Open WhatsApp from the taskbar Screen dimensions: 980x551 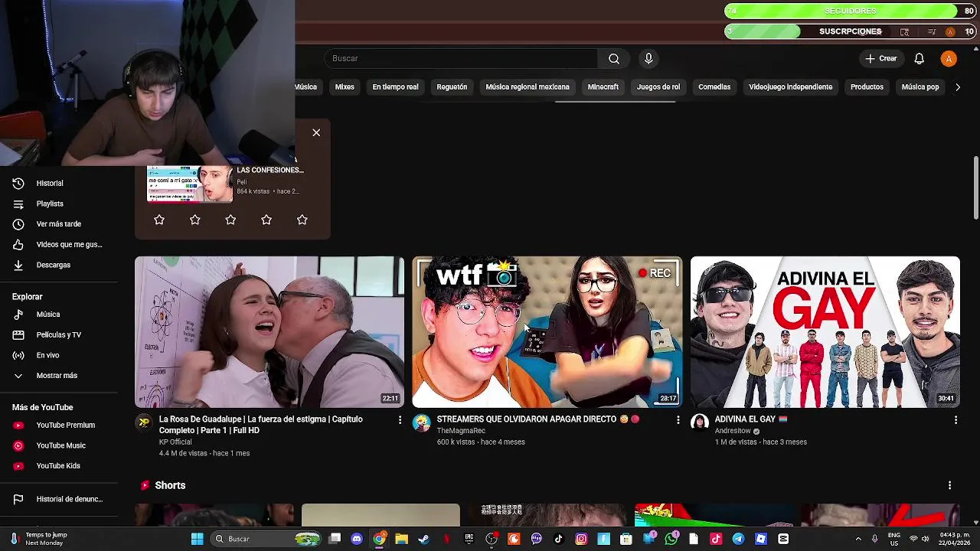point(671,539)
